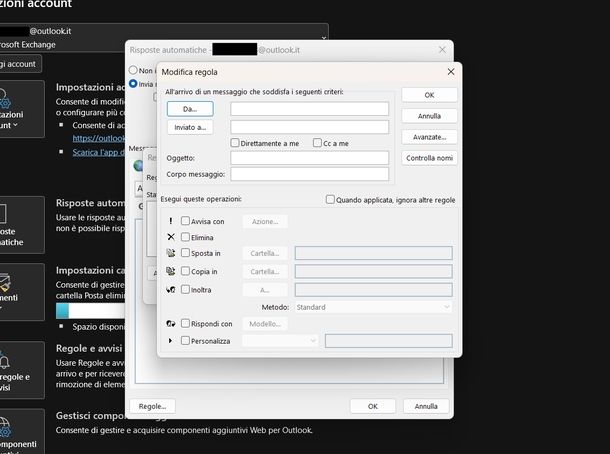
Task: Open Gestisci componenti aggiuntivi globe icon tile
Action: pyautogui.click(x=20, y=431)
